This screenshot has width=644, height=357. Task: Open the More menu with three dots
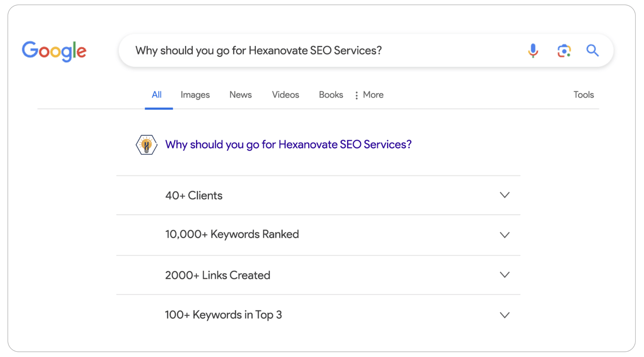coord(370,95)
